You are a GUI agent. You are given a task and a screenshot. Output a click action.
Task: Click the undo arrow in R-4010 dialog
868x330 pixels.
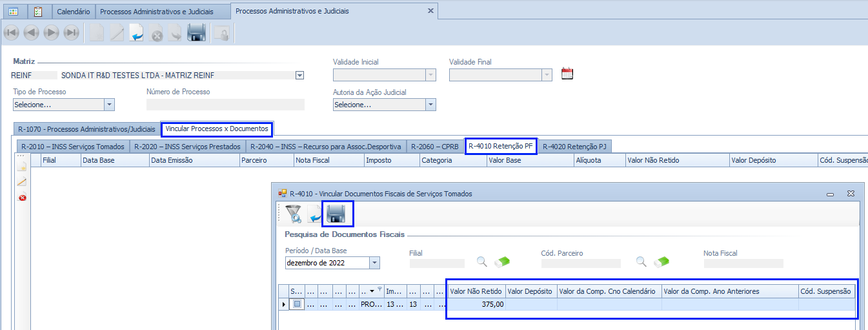[x=316, y=216]
